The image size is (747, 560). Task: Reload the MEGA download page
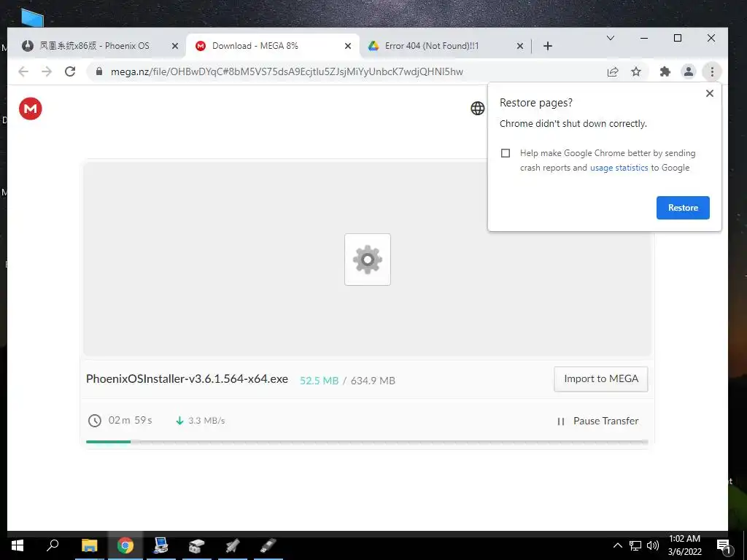click(x=70, y=71)
